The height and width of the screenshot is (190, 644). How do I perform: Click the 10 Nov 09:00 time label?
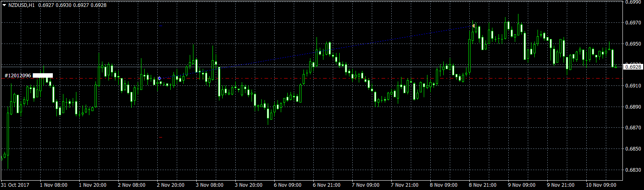(x=601, y=185)
